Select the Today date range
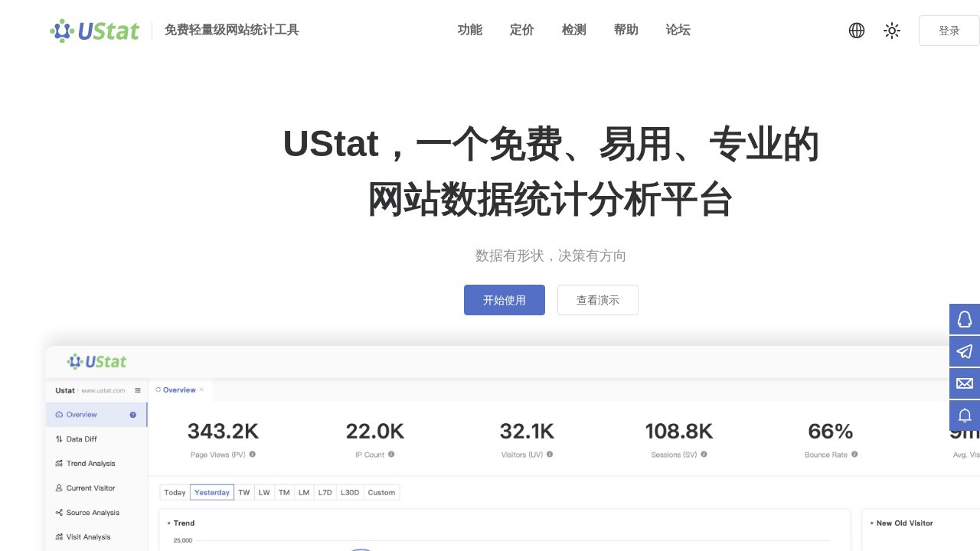This screenshot has height=551, width=980. [175, 492]
